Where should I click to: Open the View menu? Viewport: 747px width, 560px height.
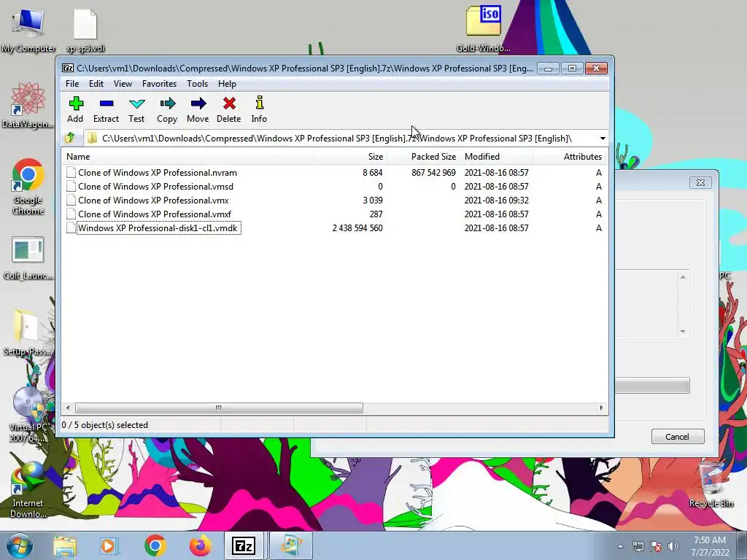(123, 84)
